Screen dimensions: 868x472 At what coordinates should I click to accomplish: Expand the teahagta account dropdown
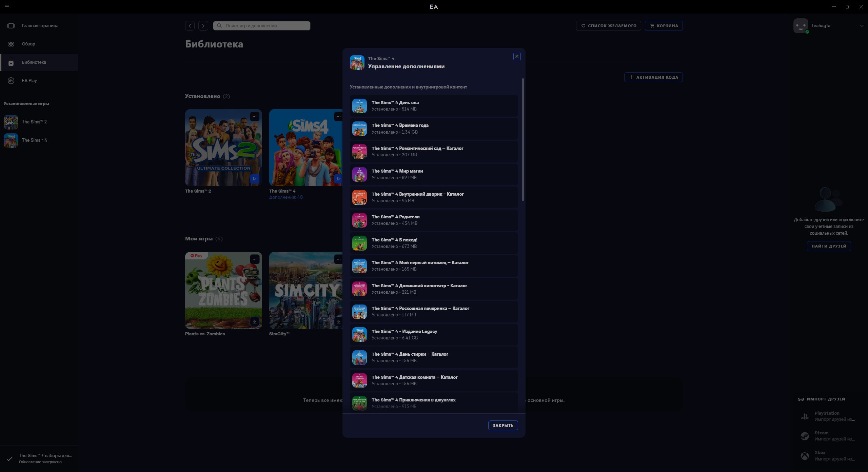click(x=862, y=26)
